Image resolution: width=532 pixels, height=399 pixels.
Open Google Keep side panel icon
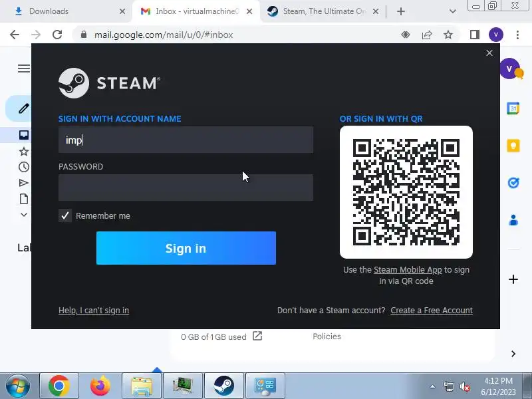point(513,146)
